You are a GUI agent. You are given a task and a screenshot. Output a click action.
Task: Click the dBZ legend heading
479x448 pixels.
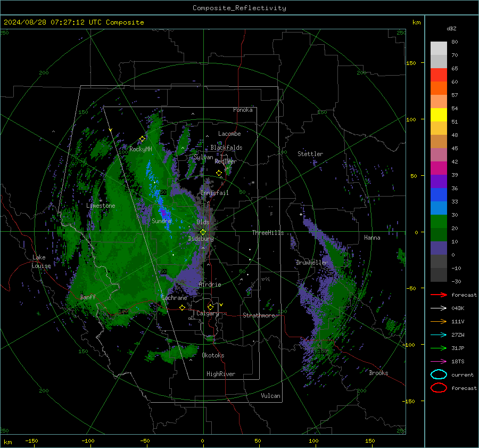[451, 29]
